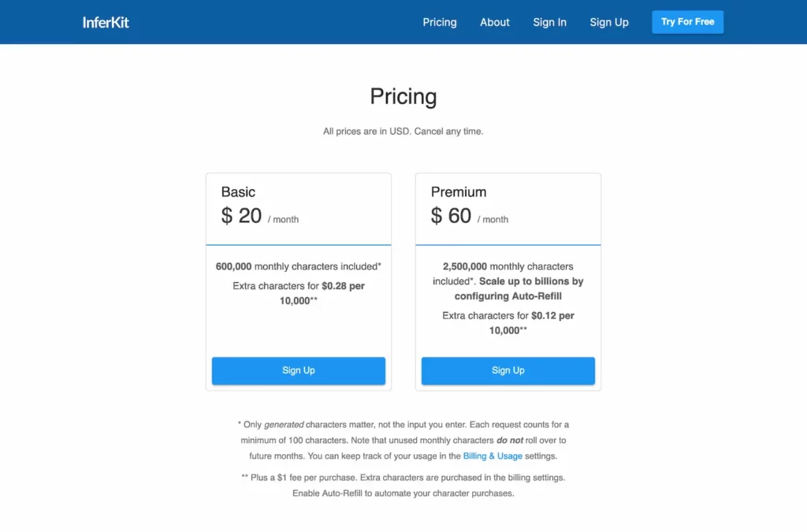The height and width of the screenshot is (532, 807).
Task: Select the Basic plan card
Action: 298,280
